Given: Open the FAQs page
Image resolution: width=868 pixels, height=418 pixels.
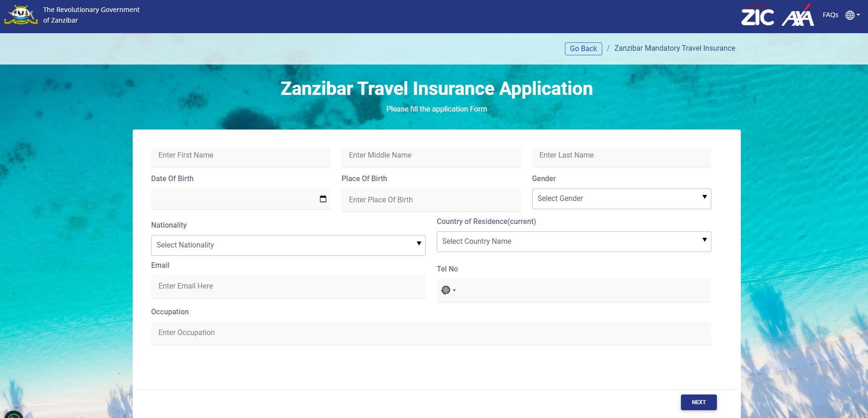Looking at the screenshot, I should coord(830,15).
